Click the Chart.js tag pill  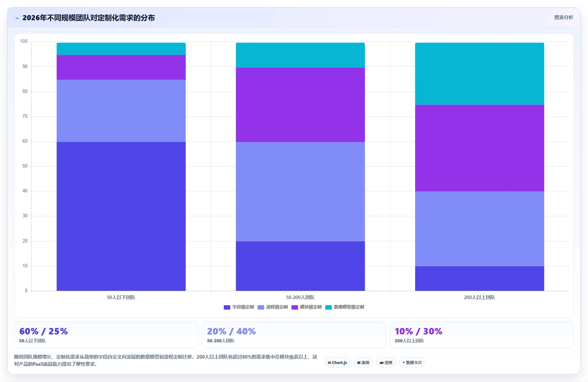pyautogui.click(x=337, y=363)
